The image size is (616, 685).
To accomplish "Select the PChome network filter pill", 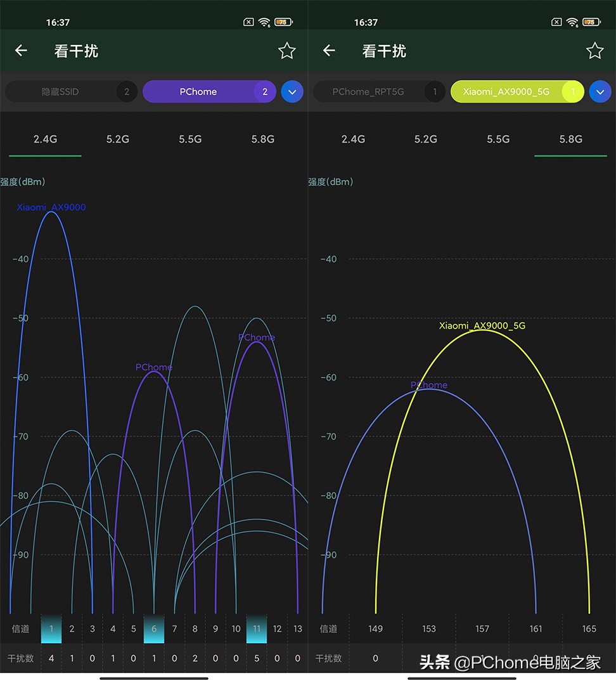I will pyautogui.click(x=209, y=91).
